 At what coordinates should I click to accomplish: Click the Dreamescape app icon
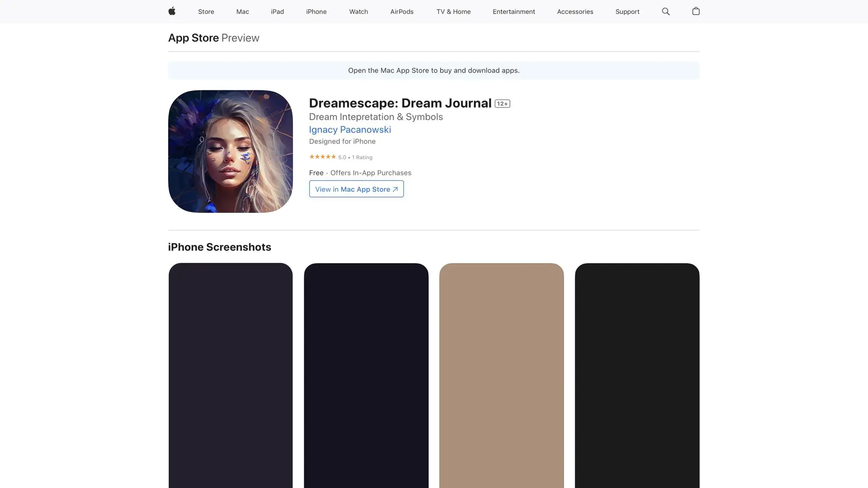[x=231, y=151]
